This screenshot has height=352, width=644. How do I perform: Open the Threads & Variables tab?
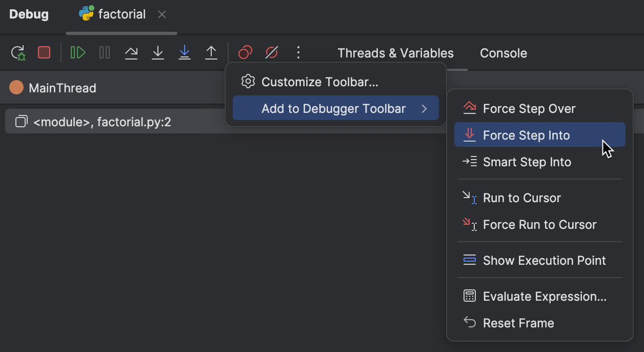coord(395,53)
